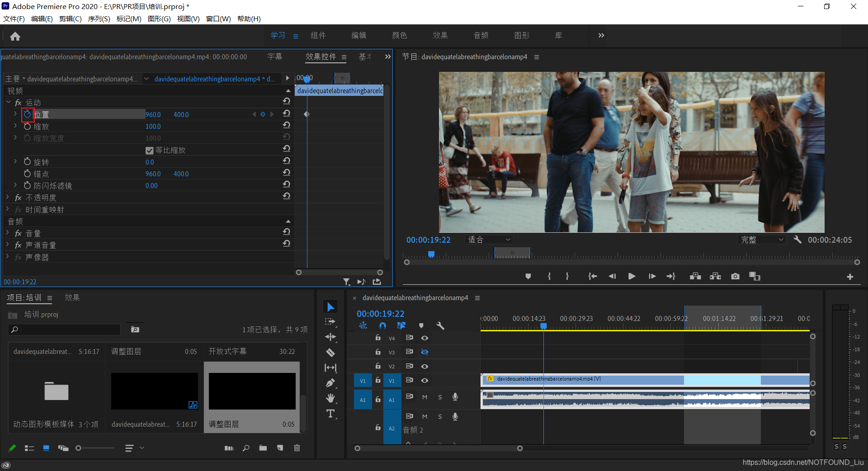
Task: Open the Effects tab beside Project
Action: [x=72, y=297]
